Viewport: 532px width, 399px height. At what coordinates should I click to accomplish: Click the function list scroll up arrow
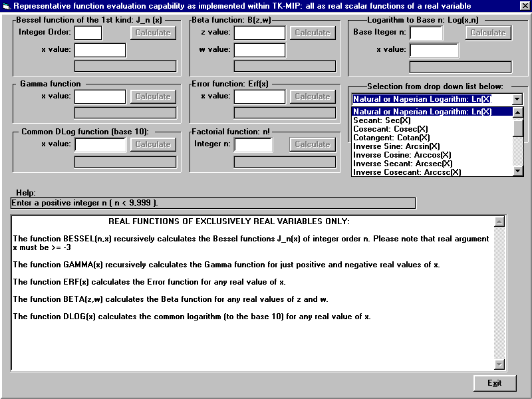click(518, 112)
